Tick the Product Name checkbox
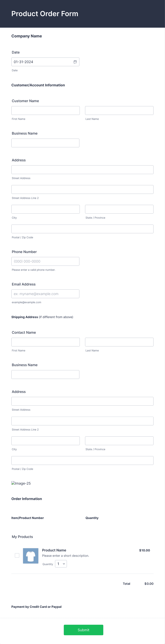 (17, 555)
